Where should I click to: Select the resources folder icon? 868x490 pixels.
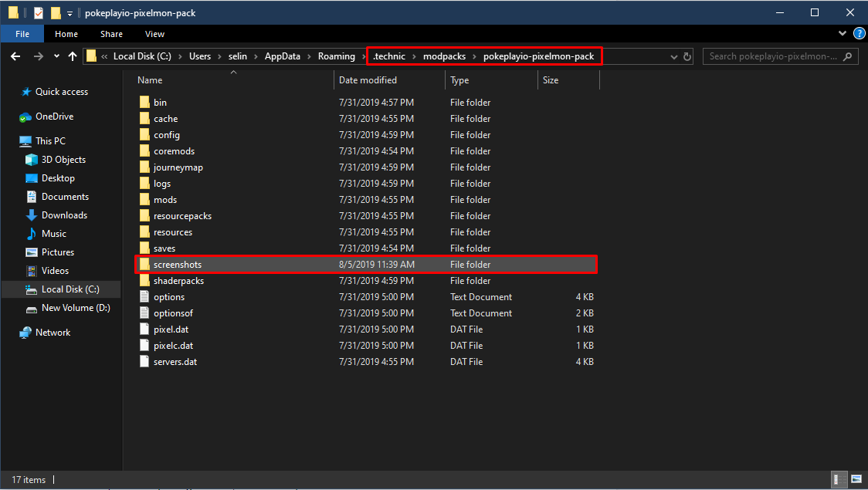point(144,231)
